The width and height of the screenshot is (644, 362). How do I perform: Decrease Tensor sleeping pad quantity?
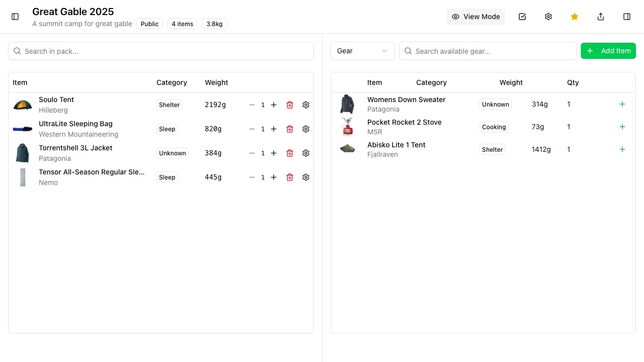click(x=252, y=177)
